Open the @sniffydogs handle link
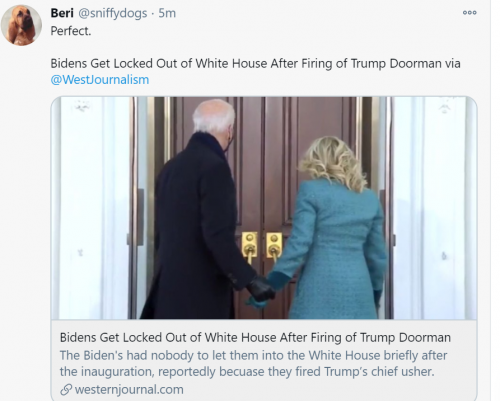500x401 pixels. pyautogui.click(x=113, y=13)
